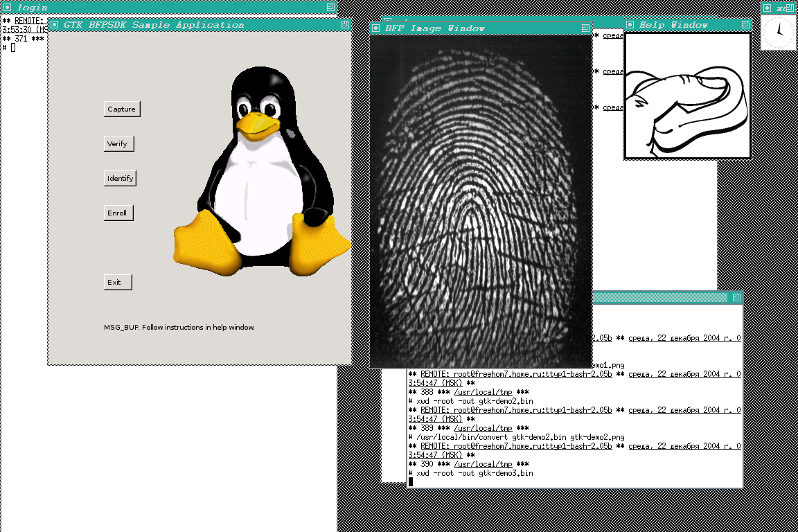
Task: Open the login window's menu icon
Action: (x=8, y=7)
